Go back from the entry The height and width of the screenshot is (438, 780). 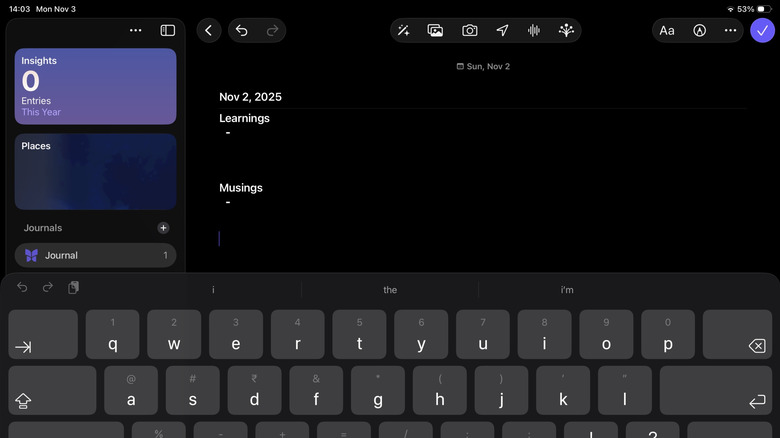209,30
